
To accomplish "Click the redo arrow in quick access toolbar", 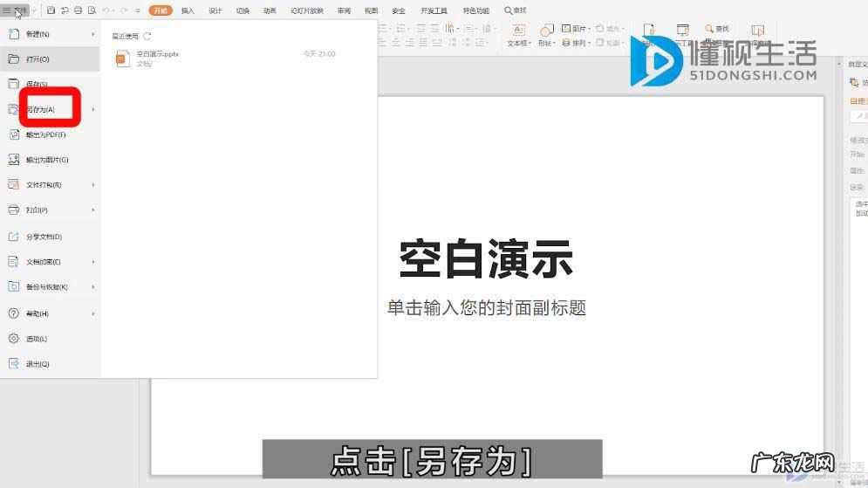I will (124, 10).
